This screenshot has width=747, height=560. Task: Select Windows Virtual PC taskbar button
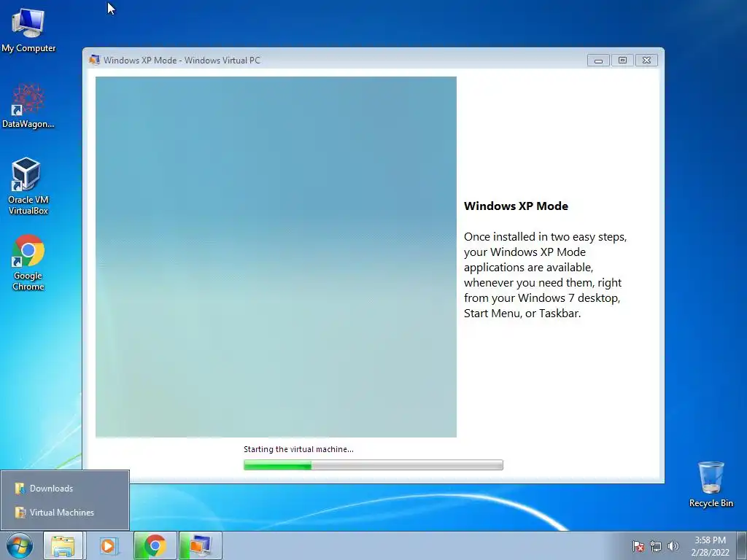200,545
